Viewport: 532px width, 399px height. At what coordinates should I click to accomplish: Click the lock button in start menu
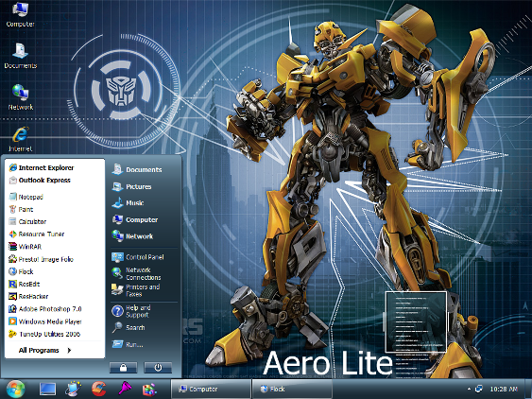(x=123, y=368)
